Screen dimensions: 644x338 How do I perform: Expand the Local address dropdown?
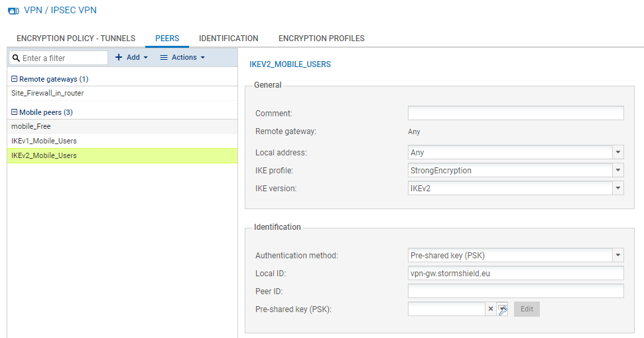(x=618, y=153)
